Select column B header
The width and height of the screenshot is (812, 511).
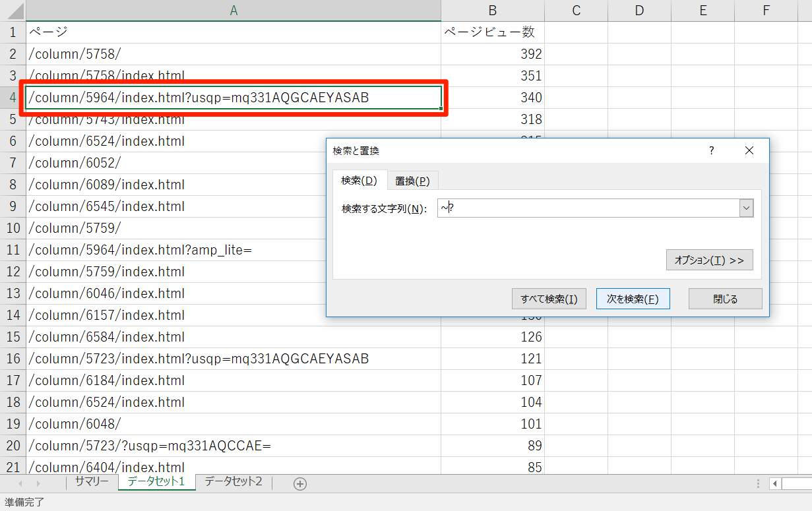tap(493, 11)
